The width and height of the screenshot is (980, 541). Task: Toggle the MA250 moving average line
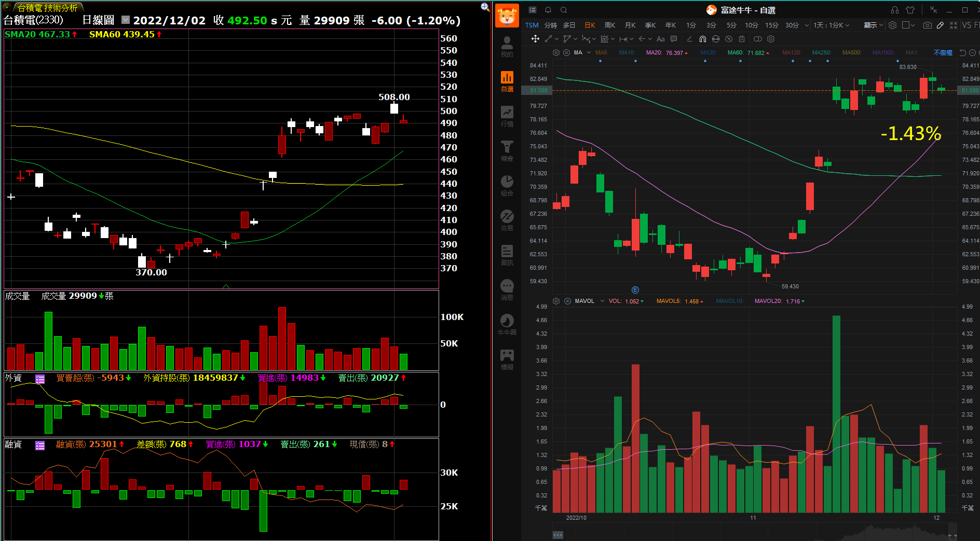[x=822, y=52]
